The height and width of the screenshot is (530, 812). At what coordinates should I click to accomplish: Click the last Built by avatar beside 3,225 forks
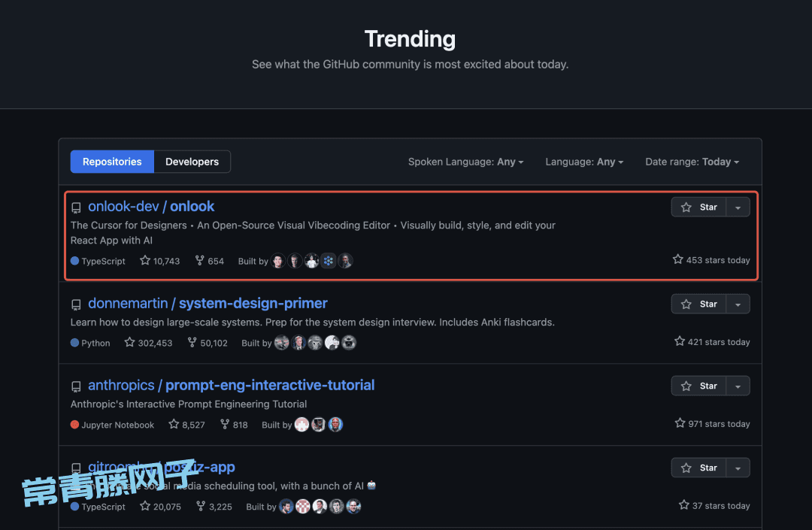click(x=353, y=506)
